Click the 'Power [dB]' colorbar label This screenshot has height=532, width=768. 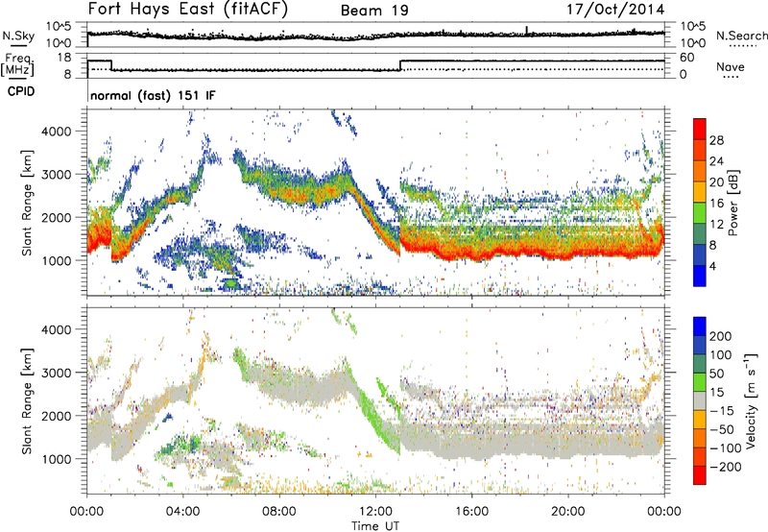(732, 203)
